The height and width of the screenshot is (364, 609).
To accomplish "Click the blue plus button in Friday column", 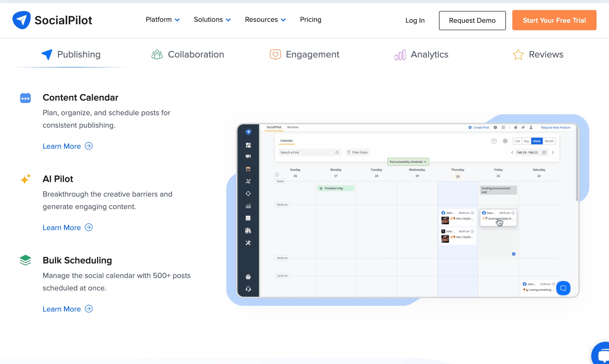I will 514,254.
